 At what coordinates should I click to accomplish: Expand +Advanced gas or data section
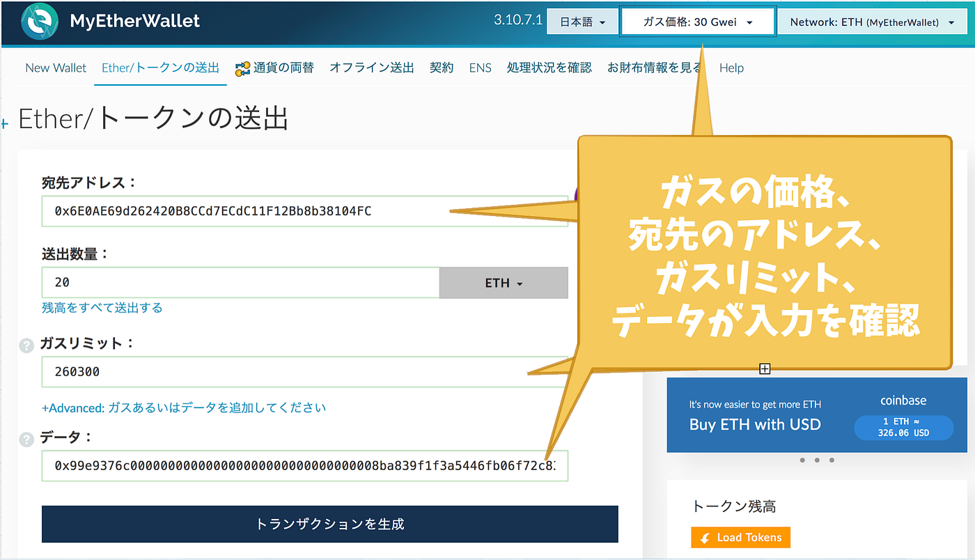click(x=184, y=407)
